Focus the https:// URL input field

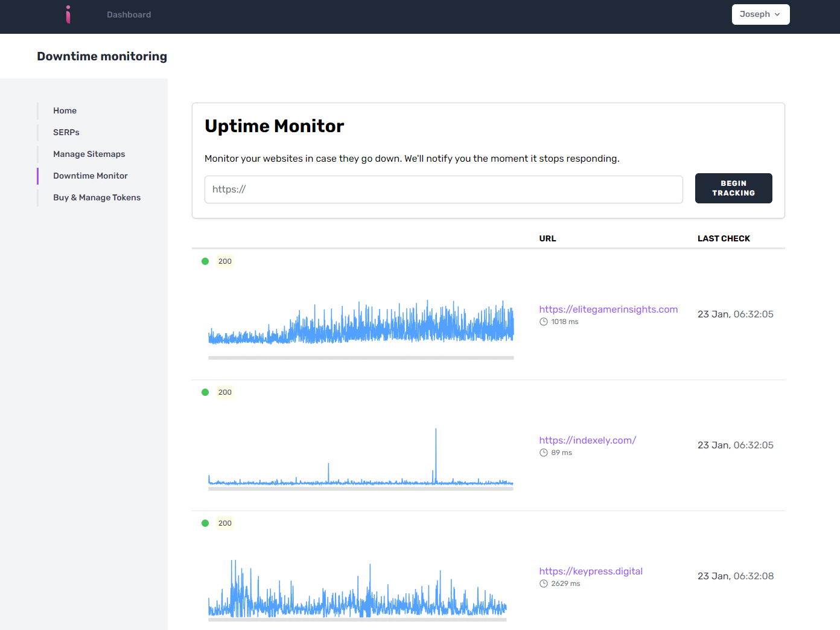(444, 189)
